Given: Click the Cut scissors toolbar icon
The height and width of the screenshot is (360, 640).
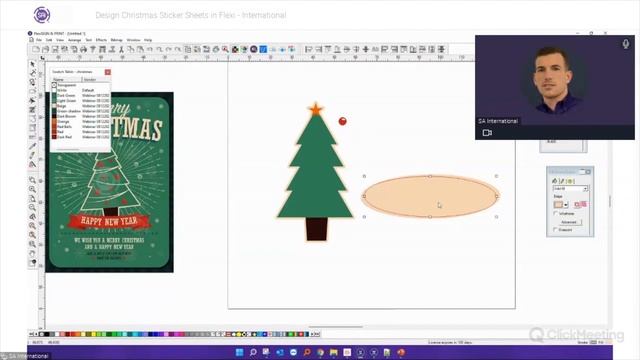Looking at the screenshot, I should click(x=121, y=49).
